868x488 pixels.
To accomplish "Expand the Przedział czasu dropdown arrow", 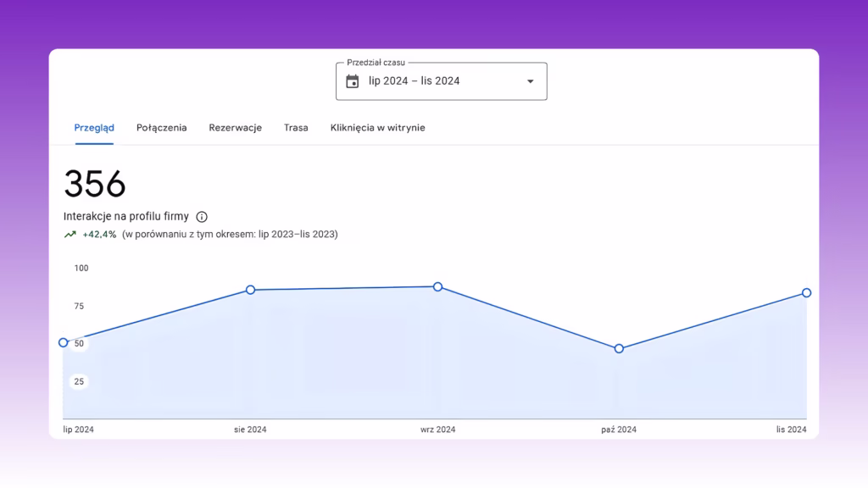I will pyautogui.click(x=531, y=81).
